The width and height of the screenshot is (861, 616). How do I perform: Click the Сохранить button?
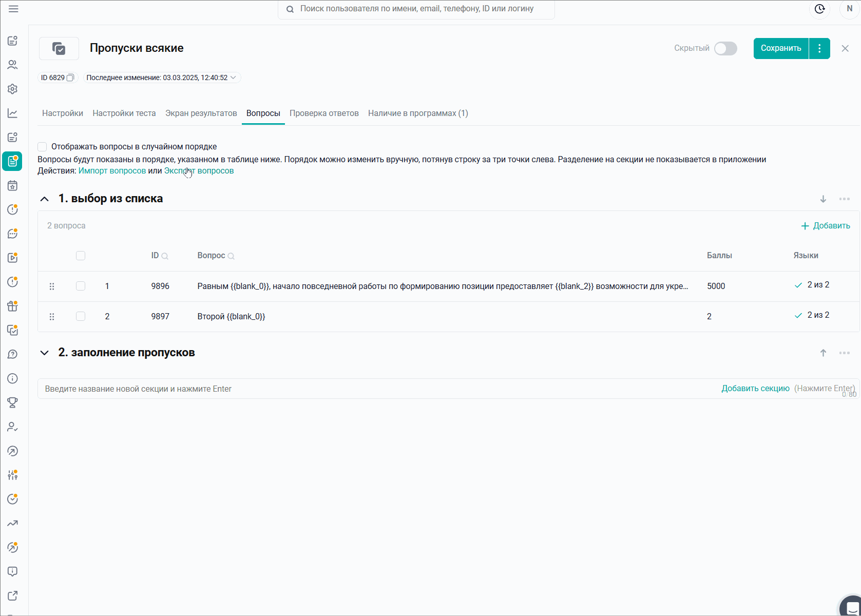(x=781, y=48)
